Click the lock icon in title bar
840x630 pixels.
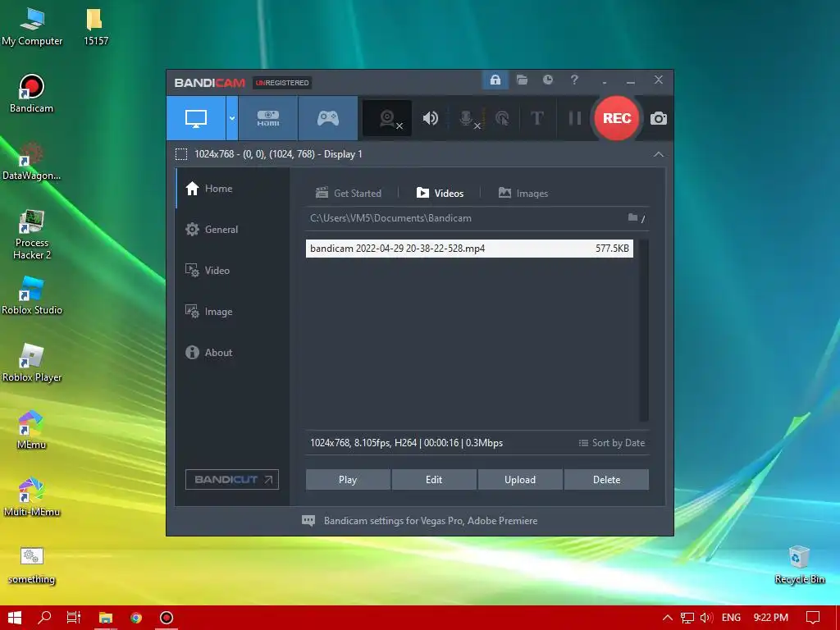495,80
